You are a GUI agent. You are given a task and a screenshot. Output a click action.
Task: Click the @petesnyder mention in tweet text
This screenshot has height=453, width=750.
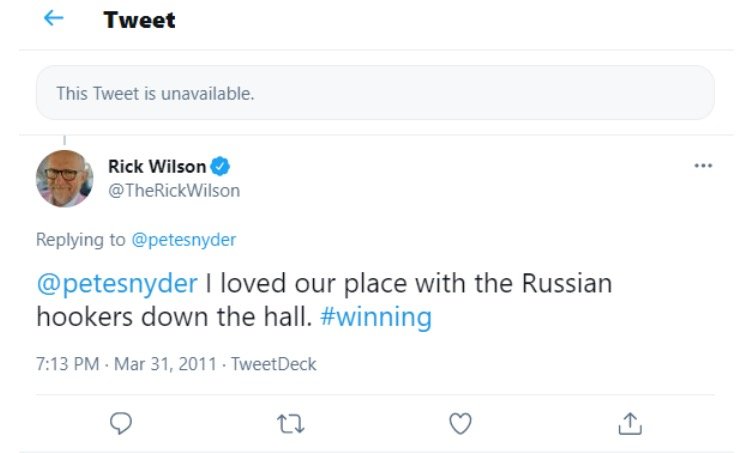click(117, 283)
